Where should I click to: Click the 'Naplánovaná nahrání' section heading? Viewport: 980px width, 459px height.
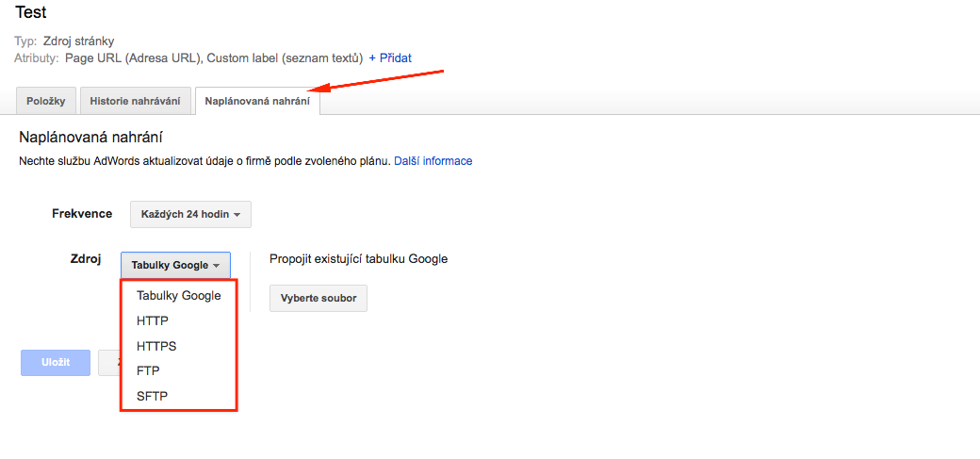pyautogui.click(x=95, y=138)
